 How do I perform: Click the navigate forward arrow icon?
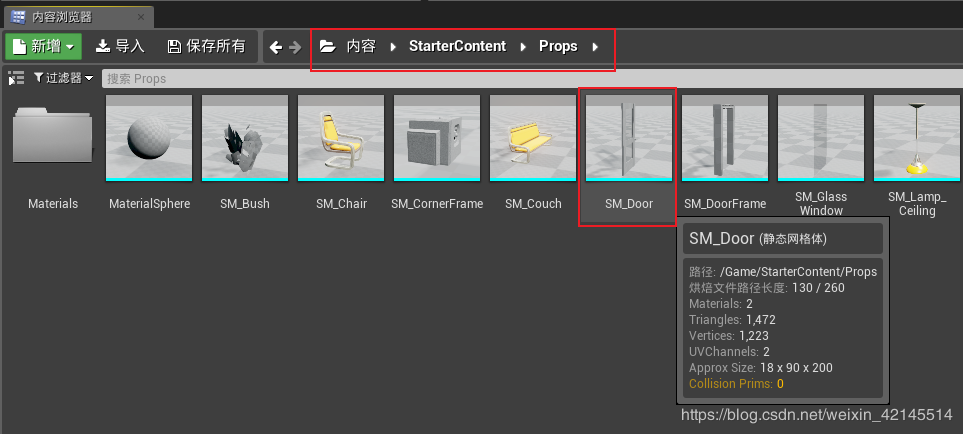coord(295,47)
